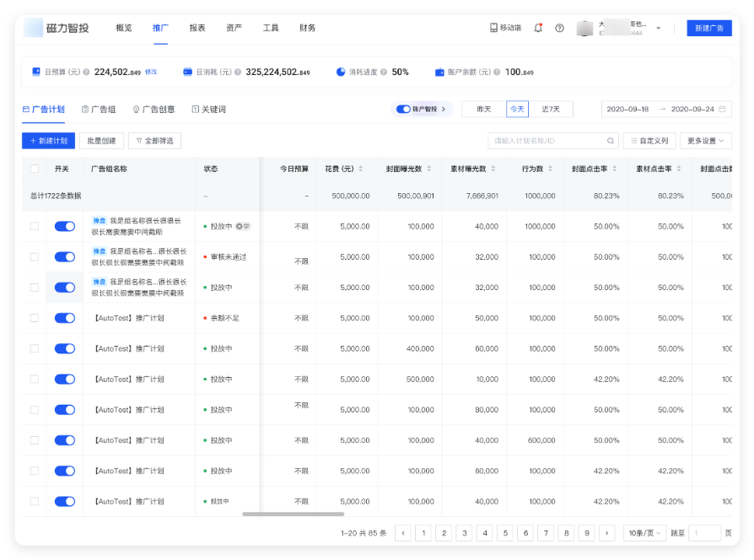The height and width of the screenshot is (560, 754).
Task: Click the help question mark icon
Action: pos(559,27)
